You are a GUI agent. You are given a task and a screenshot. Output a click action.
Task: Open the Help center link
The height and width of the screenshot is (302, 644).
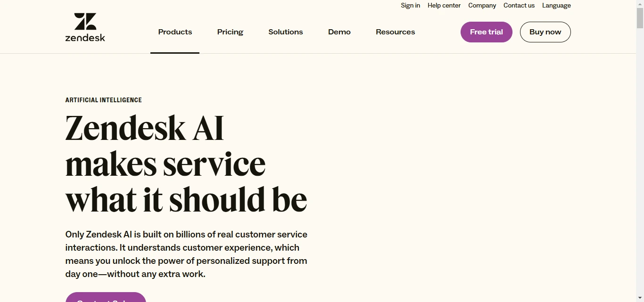444,5
